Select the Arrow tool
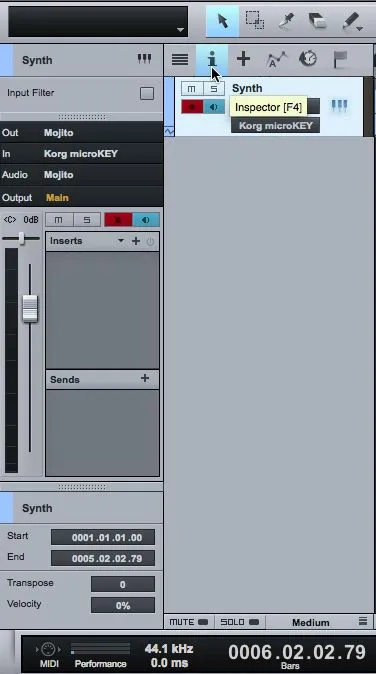 (x=223, y=21)
